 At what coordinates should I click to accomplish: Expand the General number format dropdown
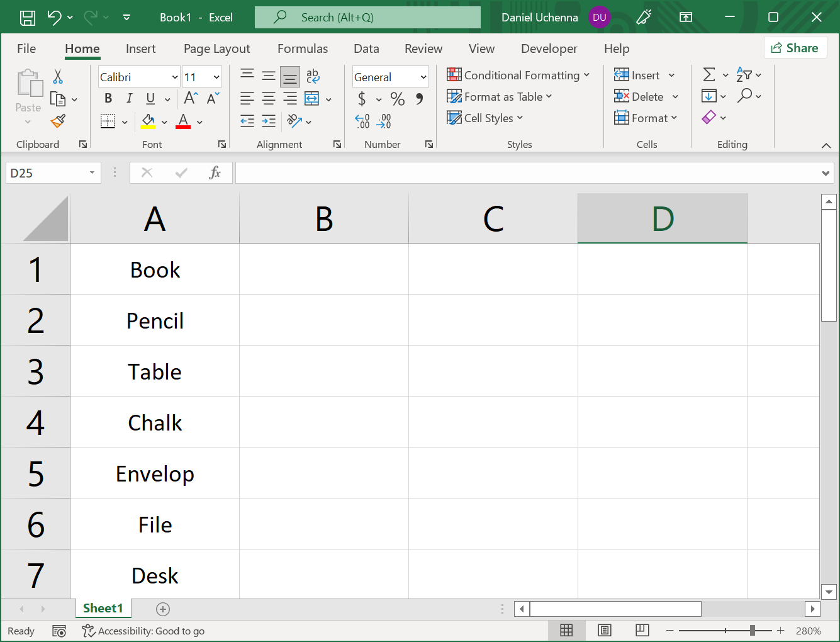pyautogui.click(x=423, y=77)
